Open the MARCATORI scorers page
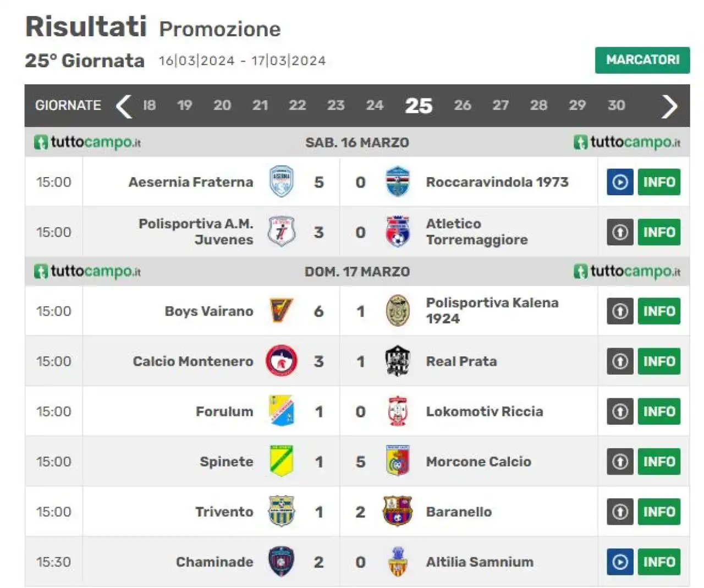The image size is (704, 588). (642, 60)
